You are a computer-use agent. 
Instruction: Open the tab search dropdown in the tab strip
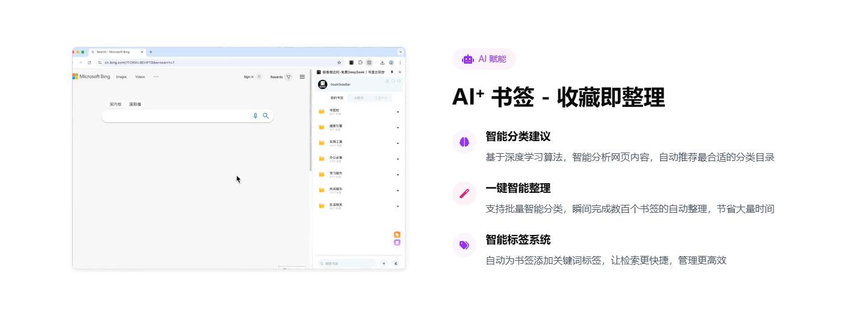pyautogui.click(x=401, y=52)
